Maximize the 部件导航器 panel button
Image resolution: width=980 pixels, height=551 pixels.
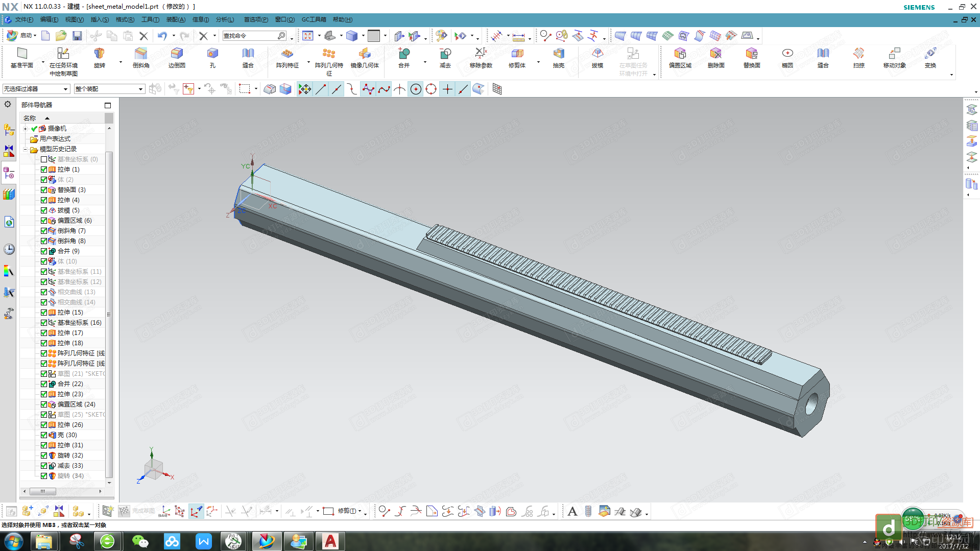tap(108, 105)
